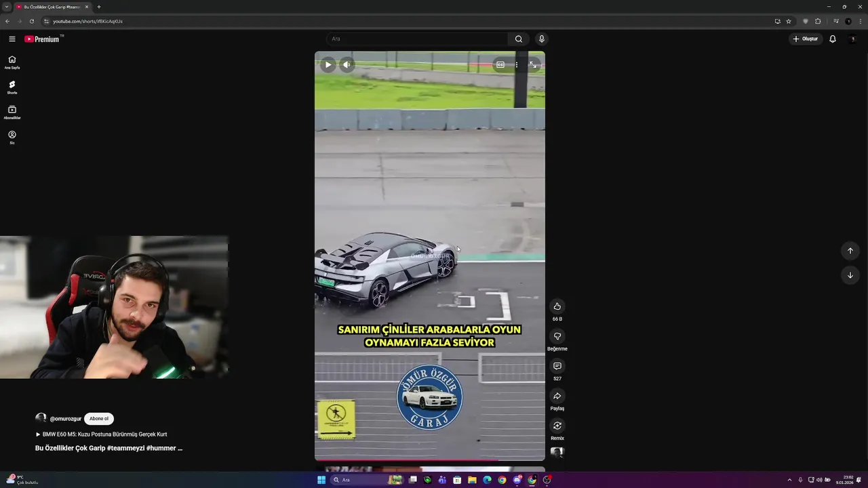Open the Windows notification center bell

coord(859,480)
